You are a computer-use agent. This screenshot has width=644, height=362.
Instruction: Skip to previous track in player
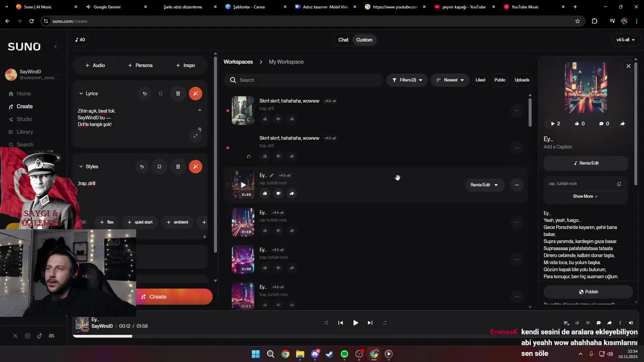(341, 323)
